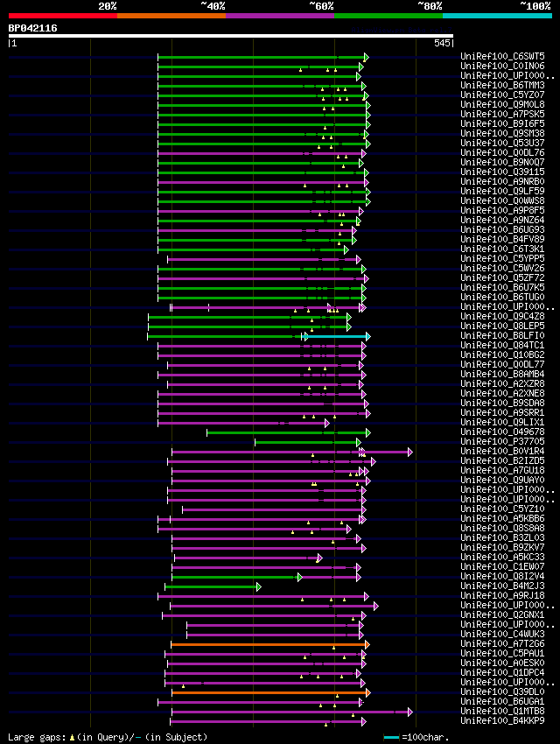The width and height of the screenshot is (560, 744).
Task: Click the UniRef100_A5KC33 label
Action: click(x=502, y=557)
